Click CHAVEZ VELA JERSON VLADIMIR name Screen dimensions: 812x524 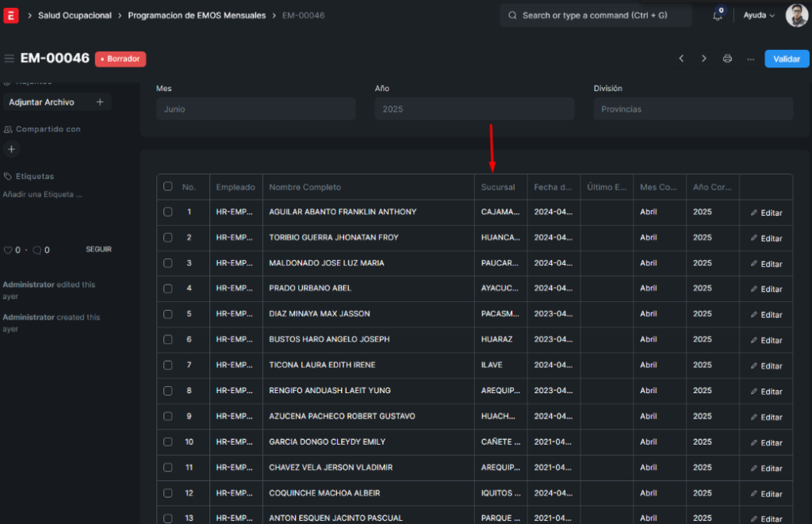[x=331, y=468]
